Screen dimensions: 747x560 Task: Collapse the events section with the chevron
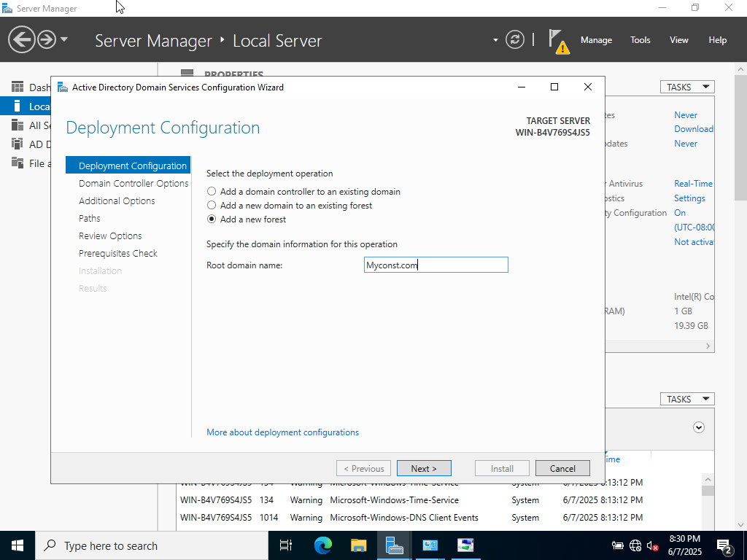(698, 427)
